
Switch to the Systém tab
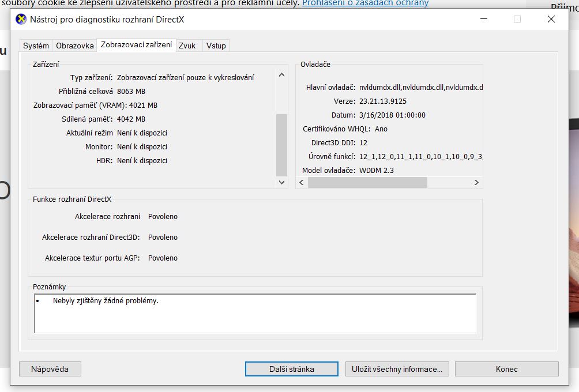pyautogui.click(x=36, y=46)
